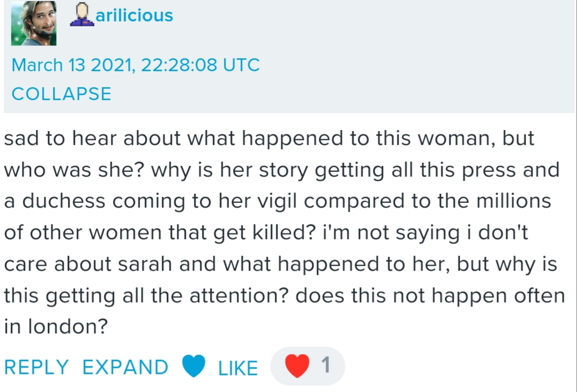Image resolution: width=577 pixels, height=392 pixels.
Task: Collapse this comment thread
Action: (61, 94)
